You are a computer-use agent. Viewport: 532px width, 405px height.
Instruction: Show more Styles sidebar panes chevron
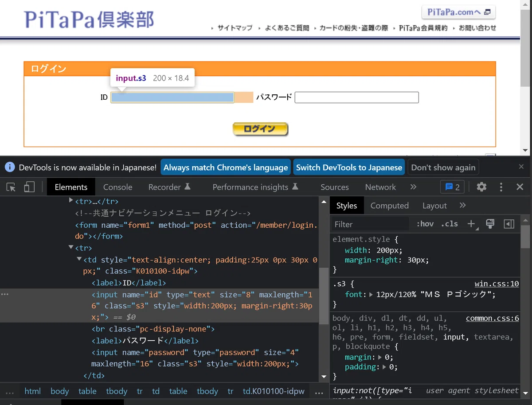pos(462,205)
